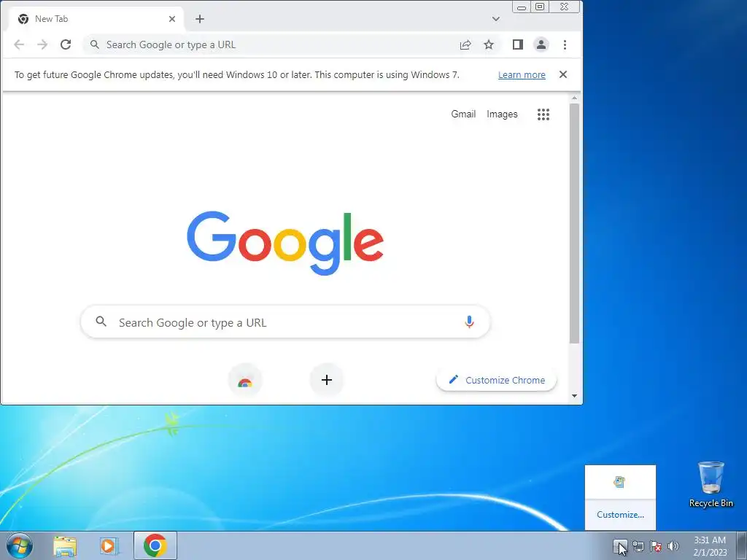Reload the current page
This screenshot has width=747, height=560.
(66, 44)
